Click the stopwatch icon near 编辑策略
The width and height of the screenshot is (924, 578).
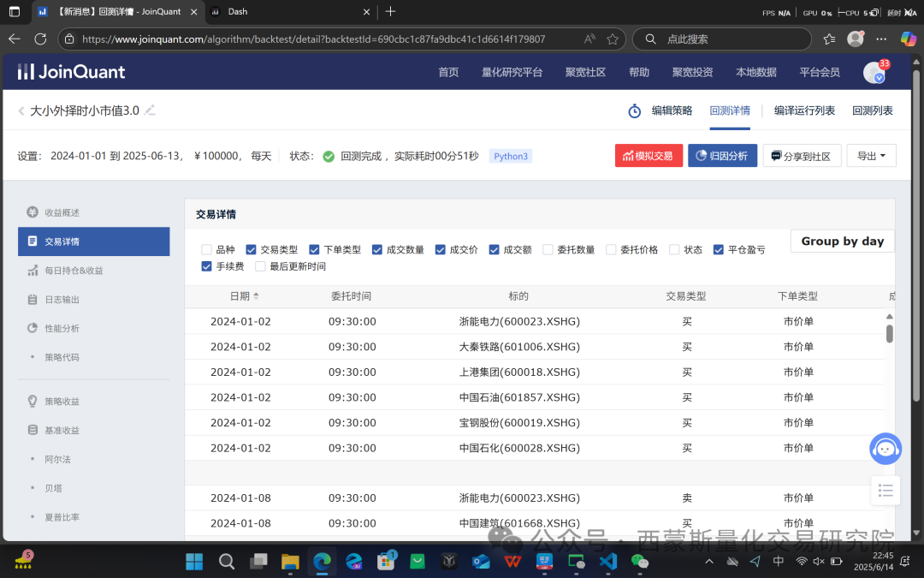635,110
